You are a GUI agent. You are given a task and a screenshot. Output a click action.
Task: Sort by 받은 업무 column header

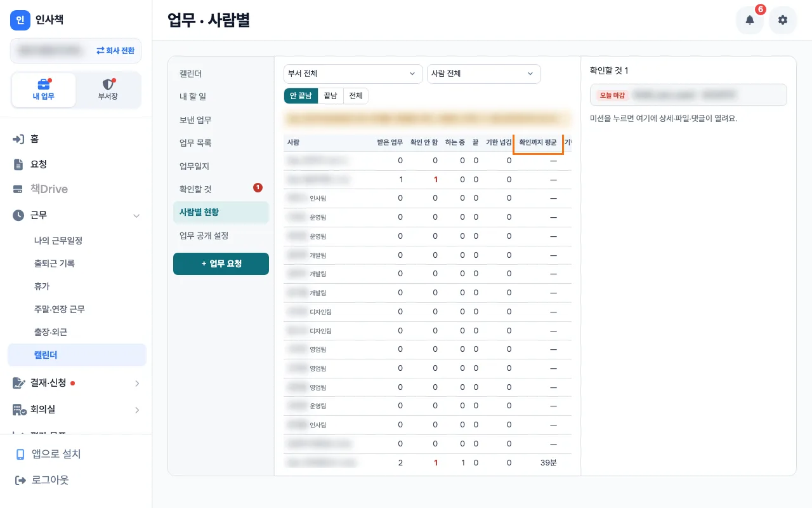390,143
